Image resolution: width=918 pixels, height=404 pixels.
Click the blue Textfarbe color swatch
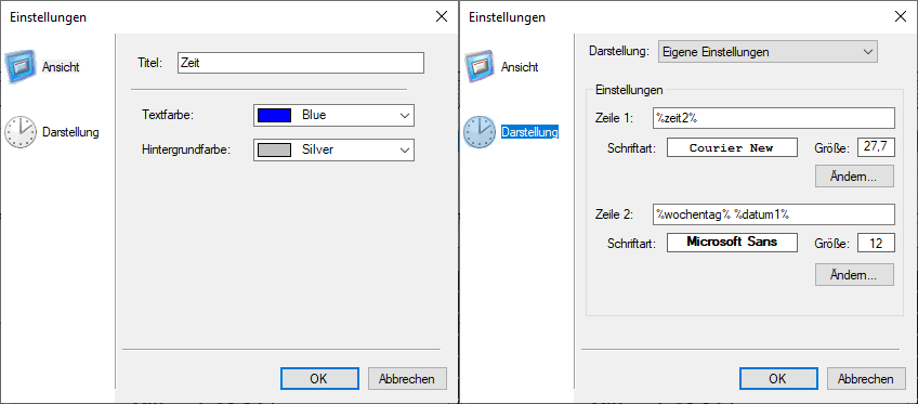point(274,115)
